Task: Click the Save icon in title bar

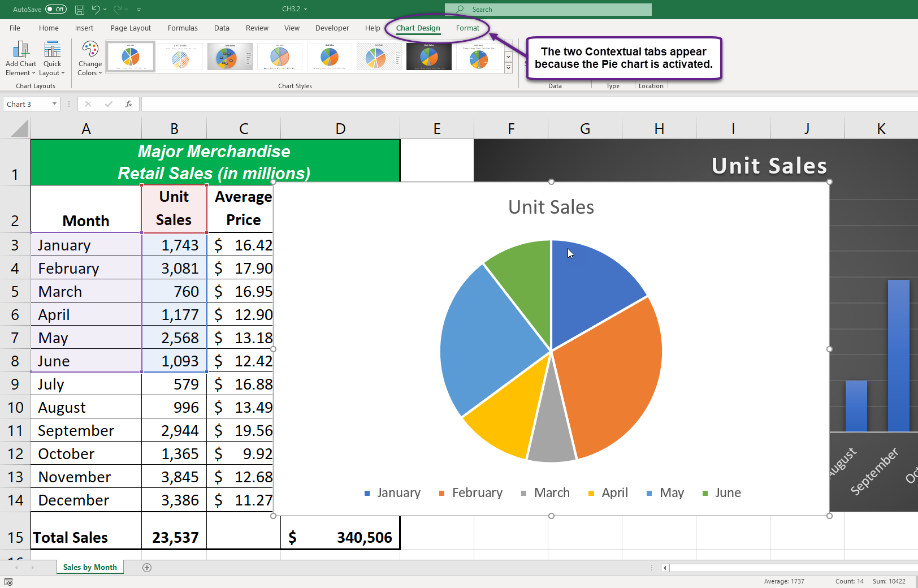Action: 80,10
